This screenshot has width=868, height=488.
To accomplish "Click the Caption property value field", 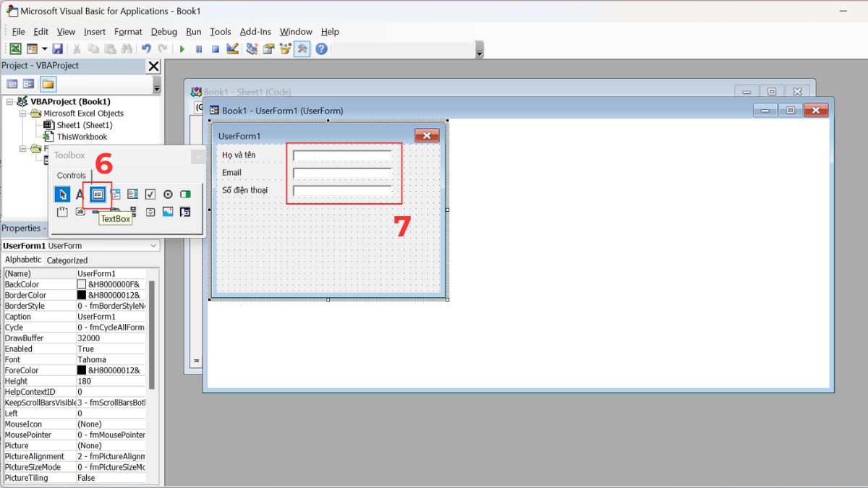I will click(112, 316).
